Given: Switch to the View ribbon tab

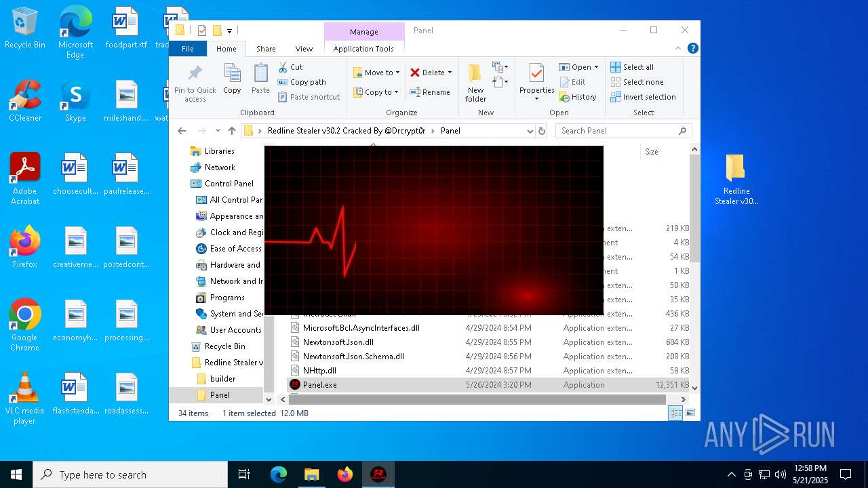Looking at the screenshot, I should click(x=304, y=49).
